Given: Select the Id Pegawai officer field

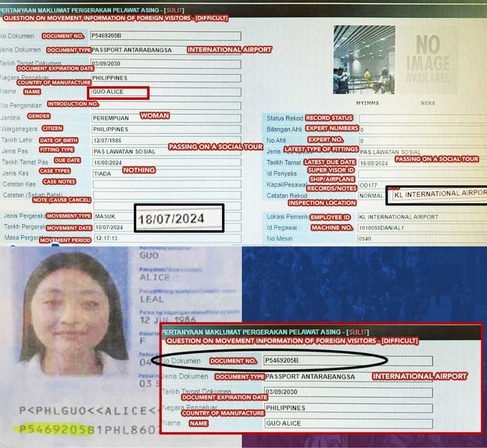Looking at the screenshot, I should (x=422, y=228).
